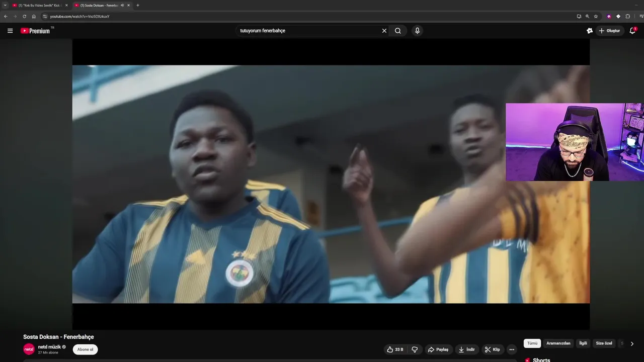Select the Aramanızdan filter chip
This screenshot has height=362, width=644.
click(x=558, y=343)
